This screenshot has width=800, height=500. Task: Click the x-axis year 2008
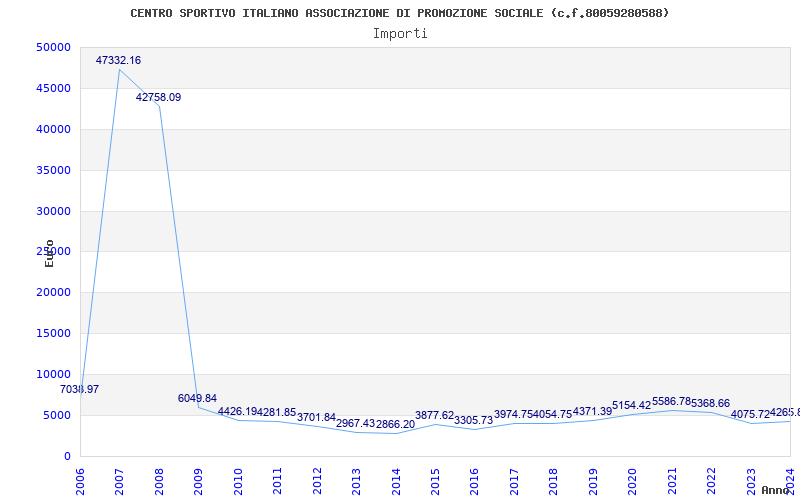click(x=159, y=482)
